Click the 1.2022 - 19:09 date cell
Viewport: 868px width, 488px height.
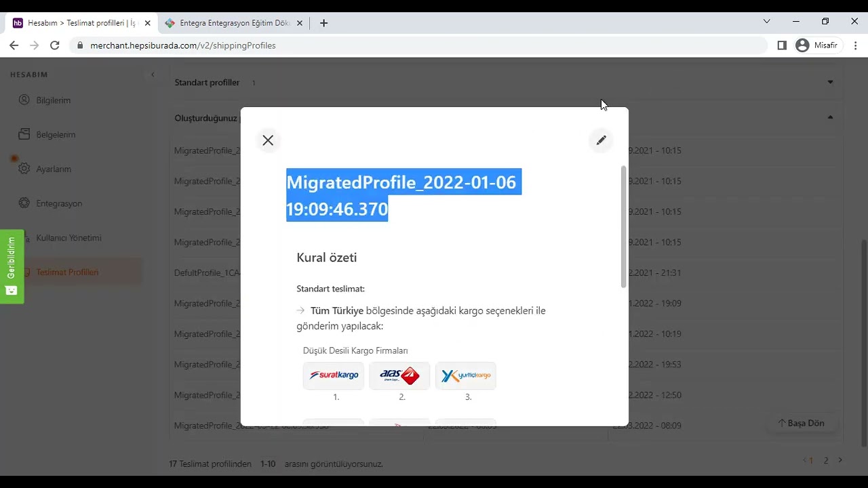[x=655, y=303]
